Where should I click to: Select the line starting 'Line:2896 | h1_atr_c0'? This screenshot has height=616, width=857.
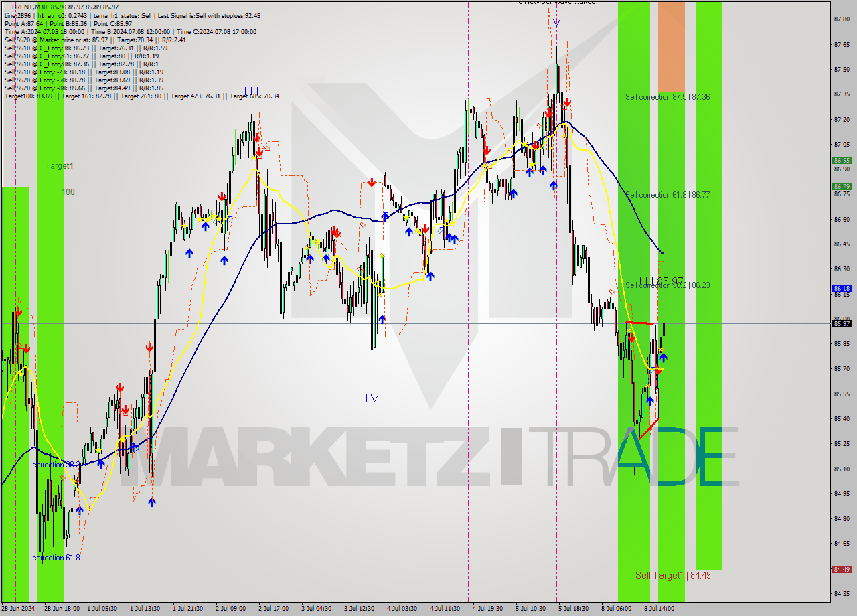[133, 15]
